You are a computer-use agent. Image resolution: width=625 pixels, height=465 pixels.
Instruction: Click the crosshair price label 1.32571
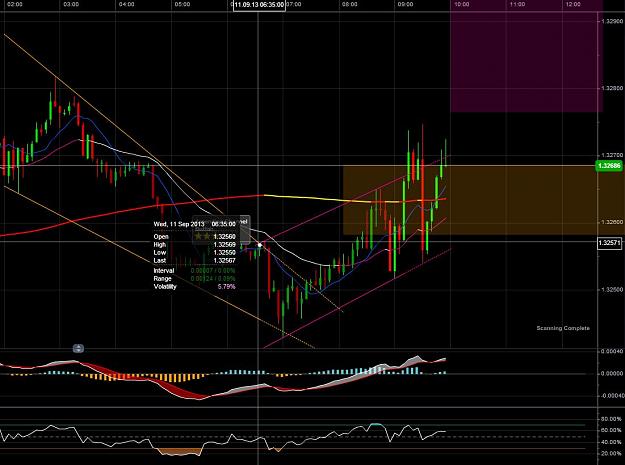pyautogui.click(x=610, y=242)
